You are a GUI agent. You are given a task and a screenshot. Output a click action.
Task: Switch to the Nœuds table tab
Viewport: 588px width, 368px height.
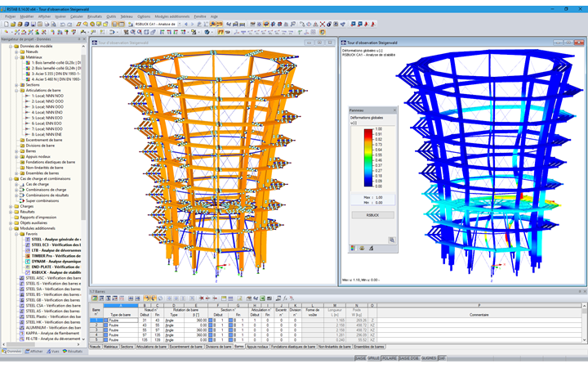coord(96,347)
